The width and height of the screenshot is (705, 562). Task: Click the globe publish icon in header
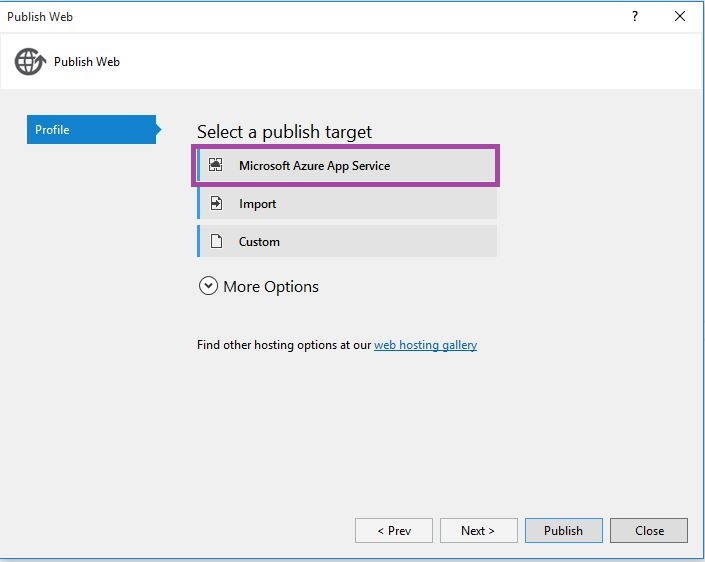click(29, 62)
